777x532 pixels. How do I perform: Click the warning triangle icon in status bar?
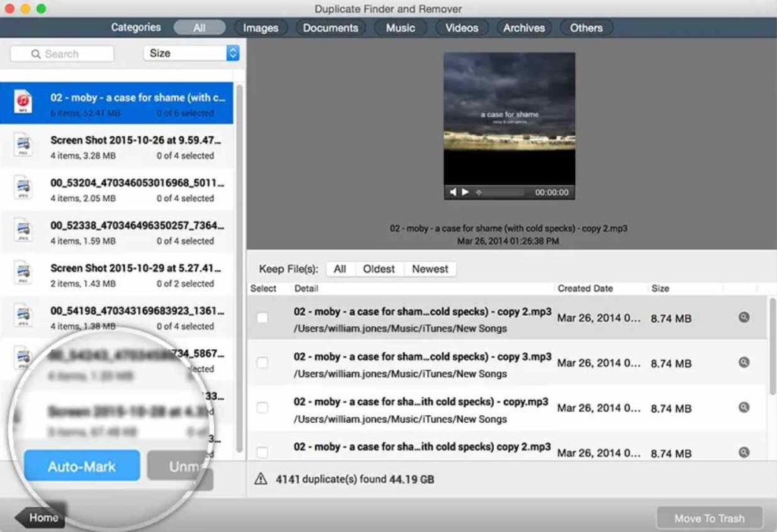(261, 478)
